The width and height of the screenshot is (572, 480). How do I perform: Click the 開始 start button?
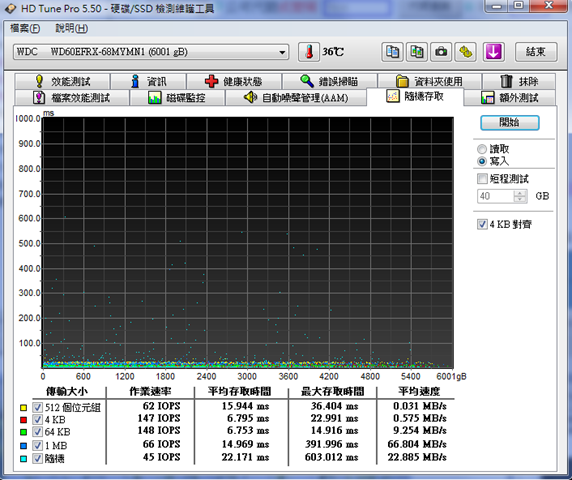pyautogui.click(x=510, y=123)
